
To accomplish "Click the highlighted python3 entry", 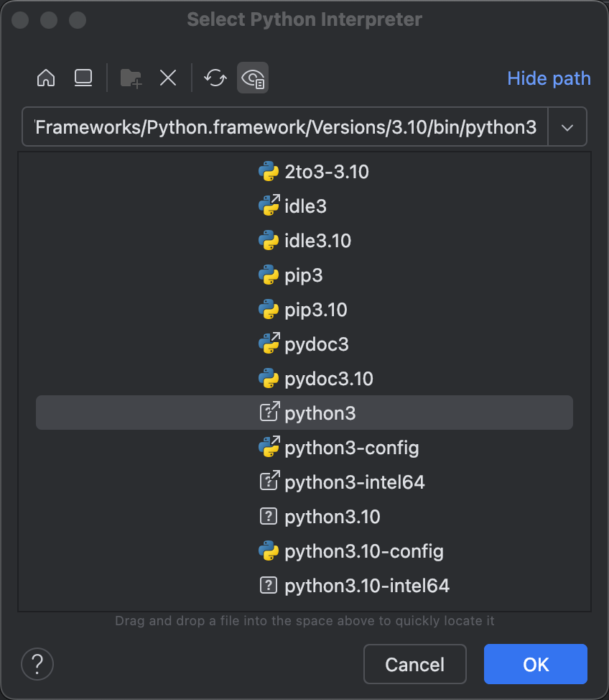I will point(304,413).
